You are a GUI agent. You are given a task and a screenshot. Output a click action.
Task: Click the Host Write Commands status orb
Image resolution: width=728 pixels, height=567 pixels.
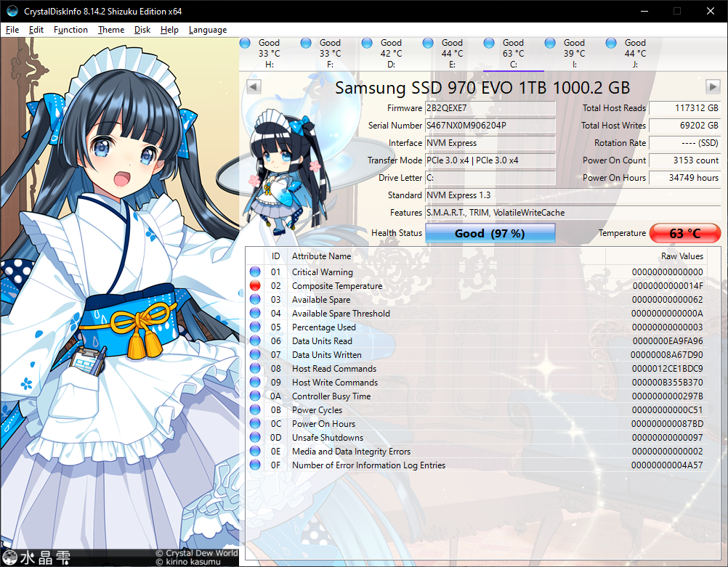255,382
